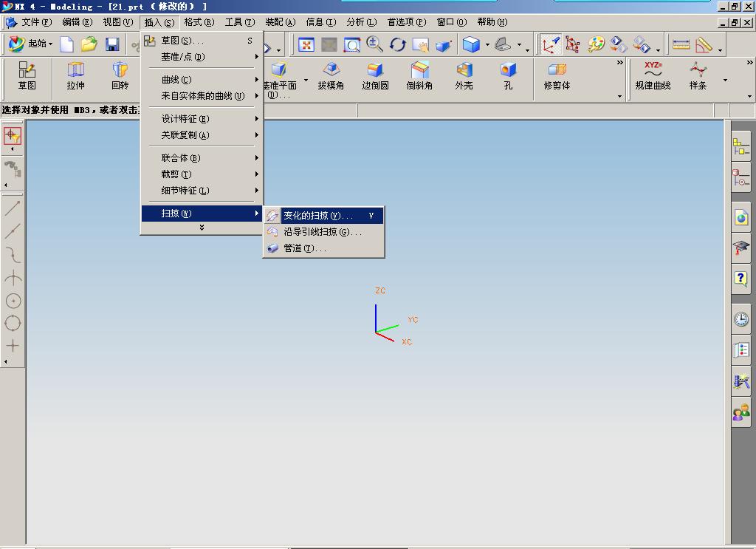Expand the 基准平面 dropdown arrow
This screenshot has height=549, width=756.
point(306,80)
